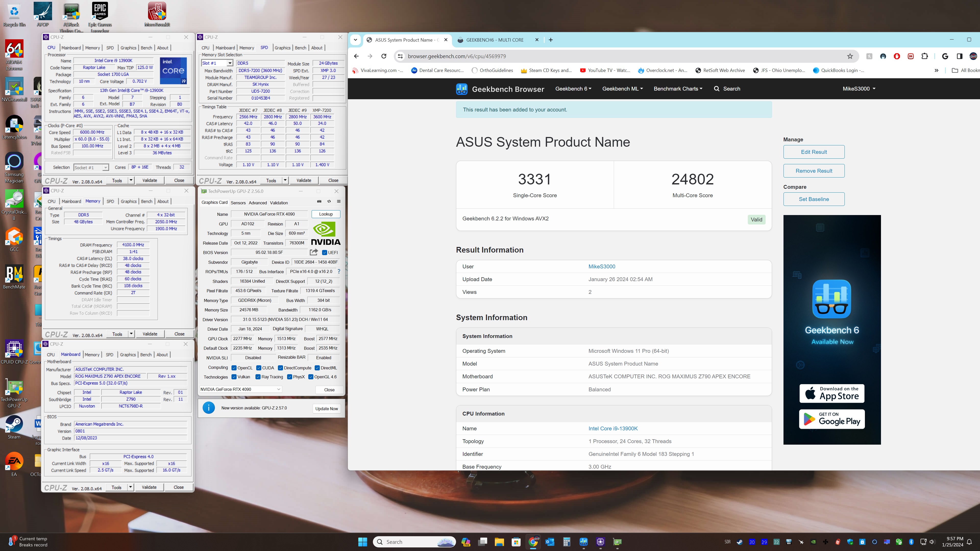Click the Geekbench Browser logo
This screenshot has width=980, height=551.
500,89
